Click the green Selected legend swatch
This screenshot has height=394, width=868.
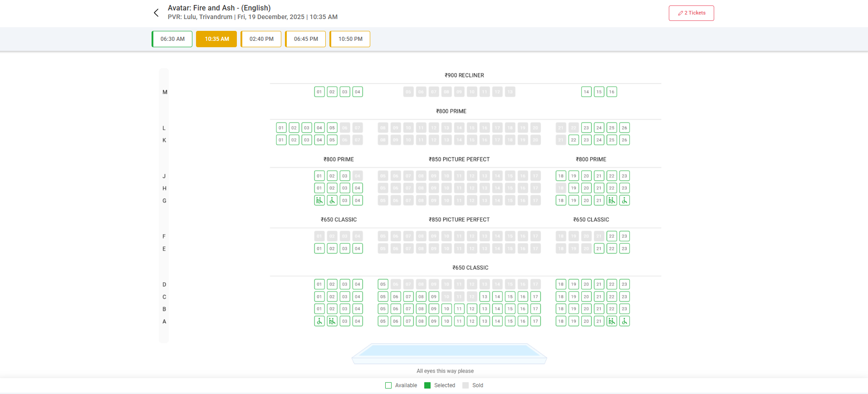(427, 385)
